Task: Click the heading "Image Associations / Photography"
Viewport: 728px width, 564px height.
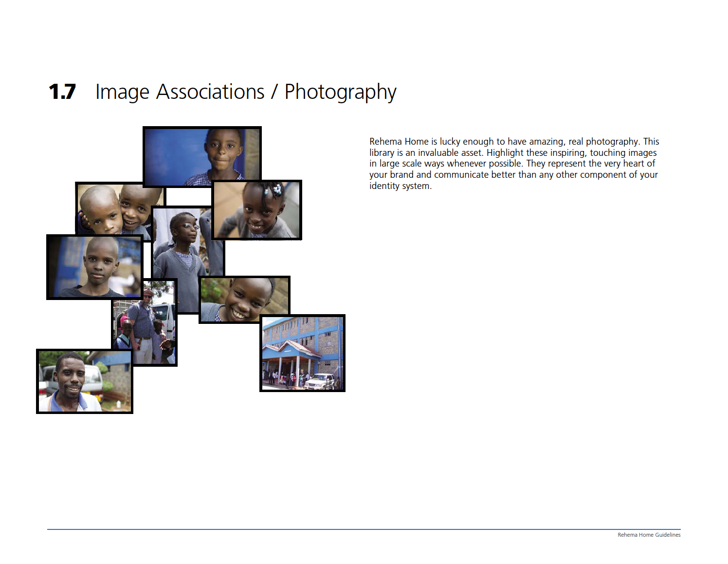Action: (x=246, y=92)
